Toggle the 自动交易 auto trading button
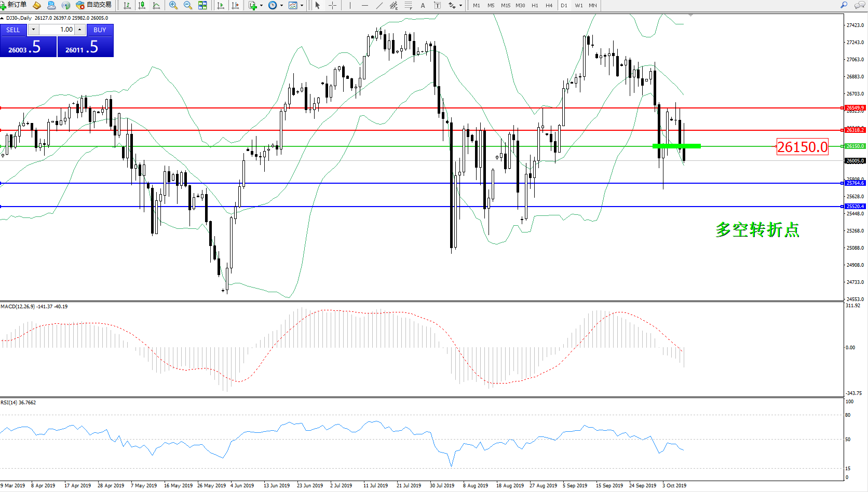Viewport: 868px width, 492px height. (94, 5)
